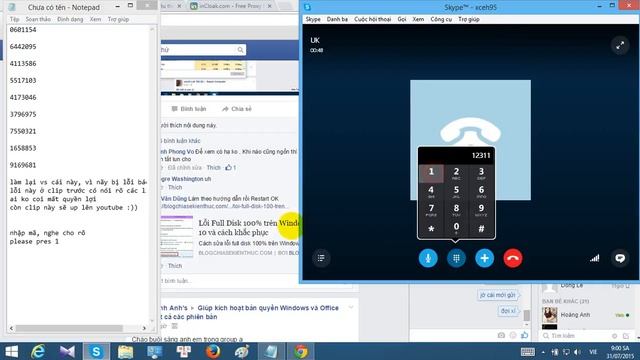640x360 pixels.
Task: Dial digit 7 on Skype keypad
Action: 431,210
